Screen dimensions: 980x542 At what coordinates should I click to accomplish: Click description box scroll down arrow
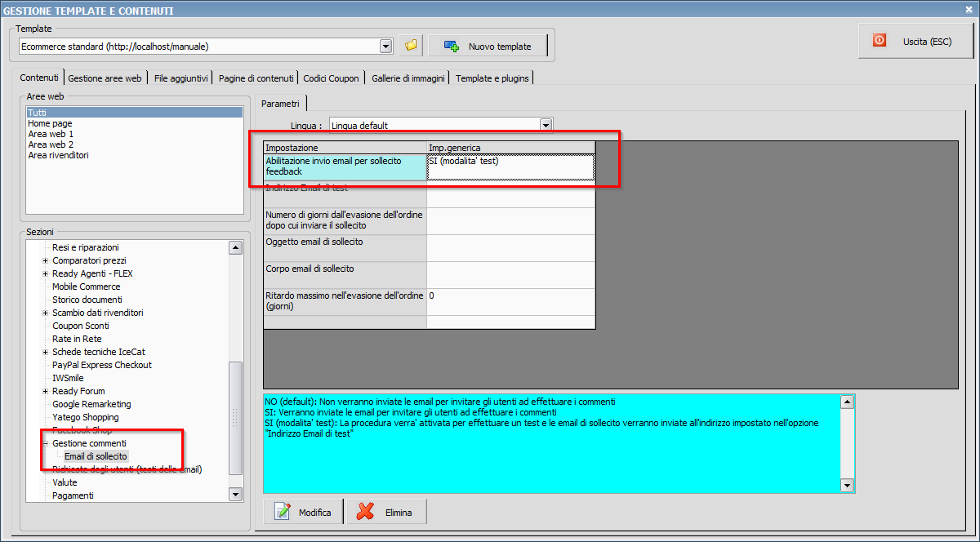pyautogui.click(x=847, y=486)
